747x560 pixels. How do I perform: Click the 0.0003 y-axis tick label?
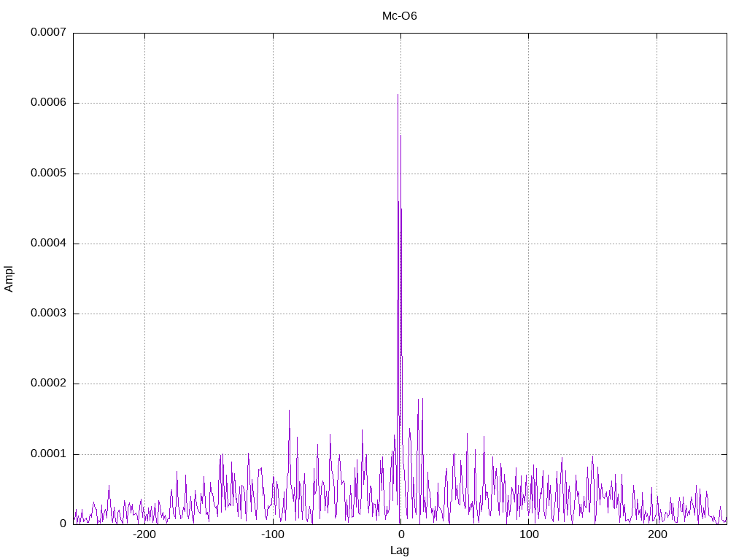(x=48, y=313)
